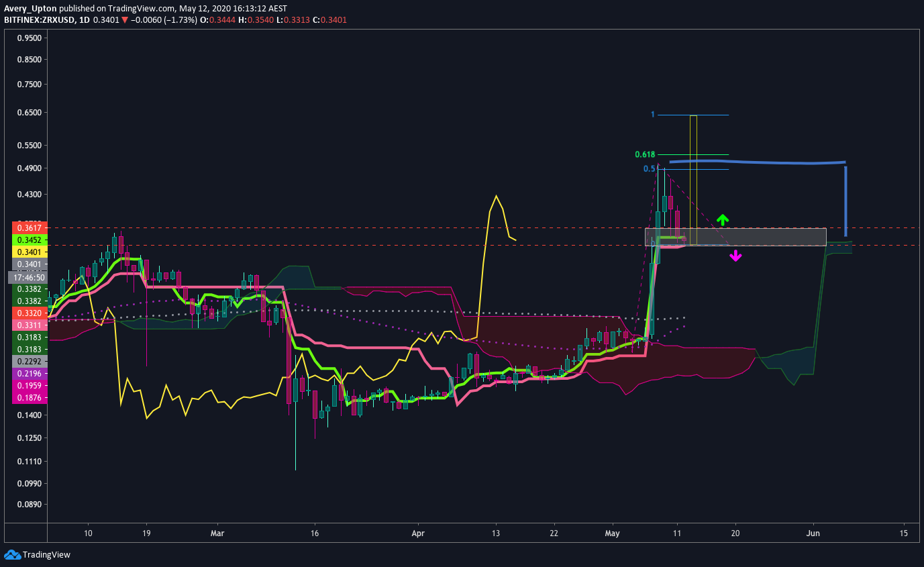Select the yellow 0.3401 price label
The height and width of the screenshot is (567, 924).
[30, 252]
